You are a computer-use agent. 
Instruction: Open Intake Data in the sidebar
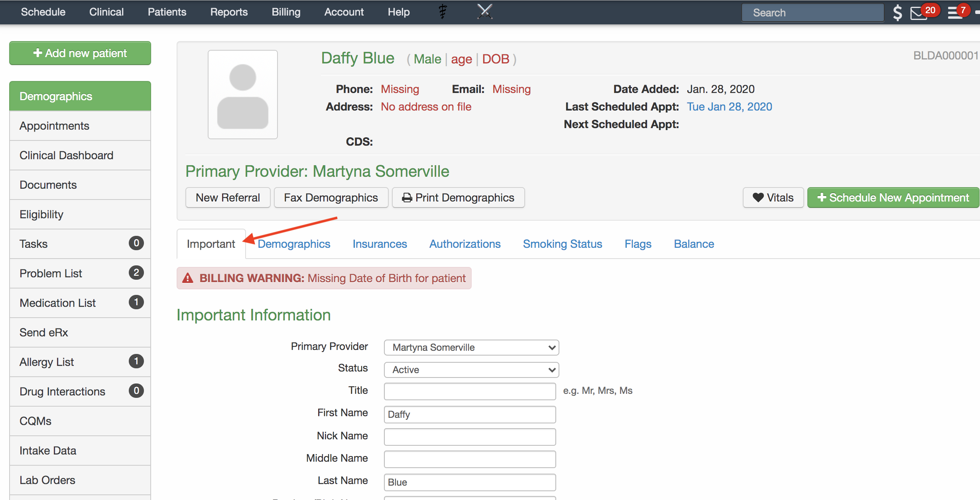pyautogui.click(x=80, y=451)
